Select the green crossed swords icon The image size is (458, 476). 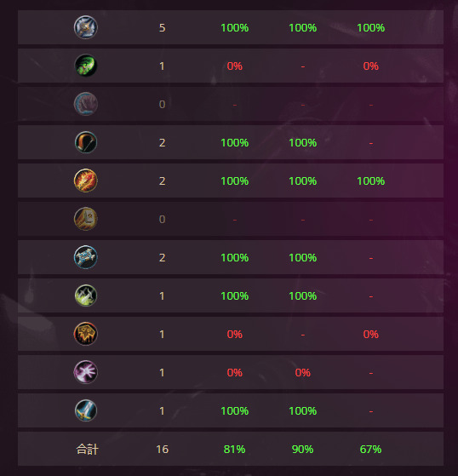(x=86, y=295)
